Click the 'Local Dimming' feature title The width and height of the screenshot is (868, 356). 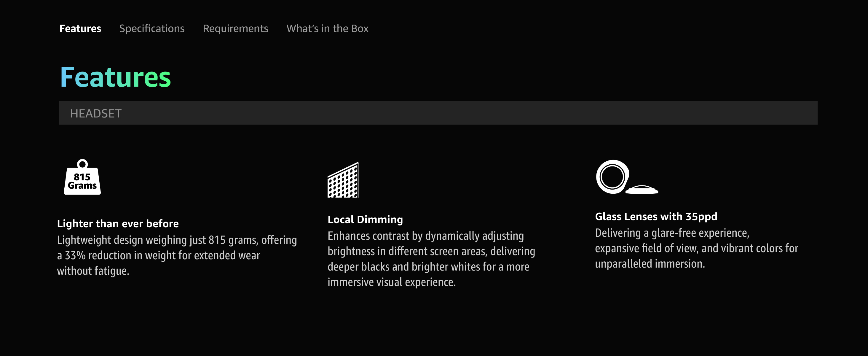365,220
